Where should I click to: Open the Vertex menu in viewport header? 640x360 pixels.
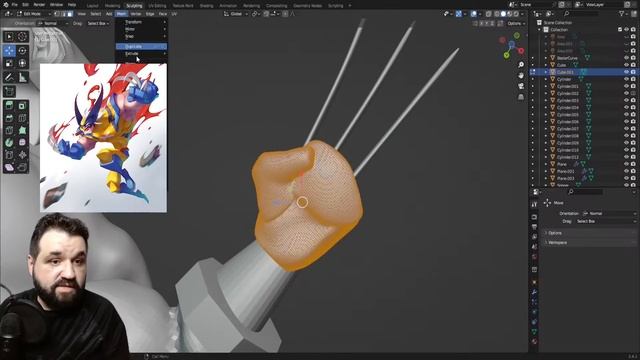136,14
